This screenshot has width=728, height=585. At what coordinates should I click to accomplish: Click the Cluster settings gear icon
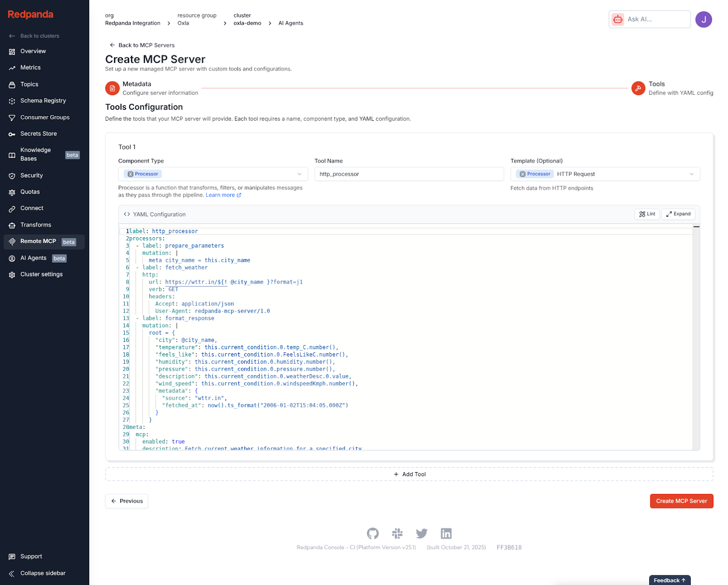[12, 275]
